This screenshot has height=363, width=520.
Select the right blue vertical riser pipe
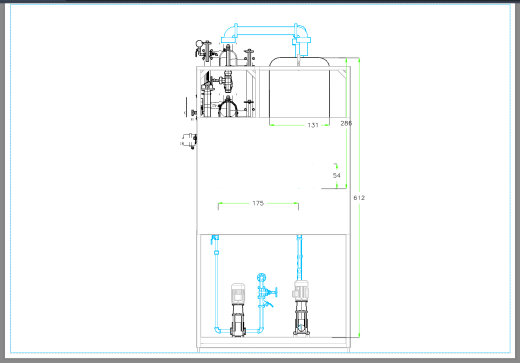click(x=299, y=257)
